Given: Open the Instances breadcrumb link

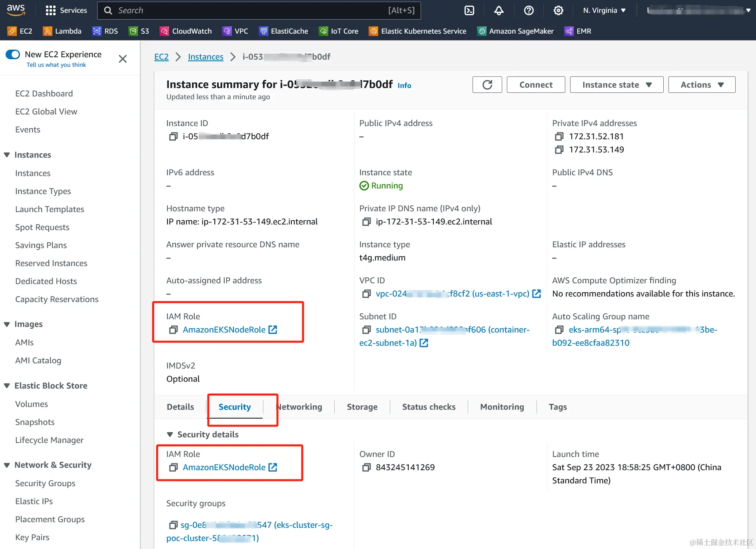Looking at the screenshot, I should point(205,57).
